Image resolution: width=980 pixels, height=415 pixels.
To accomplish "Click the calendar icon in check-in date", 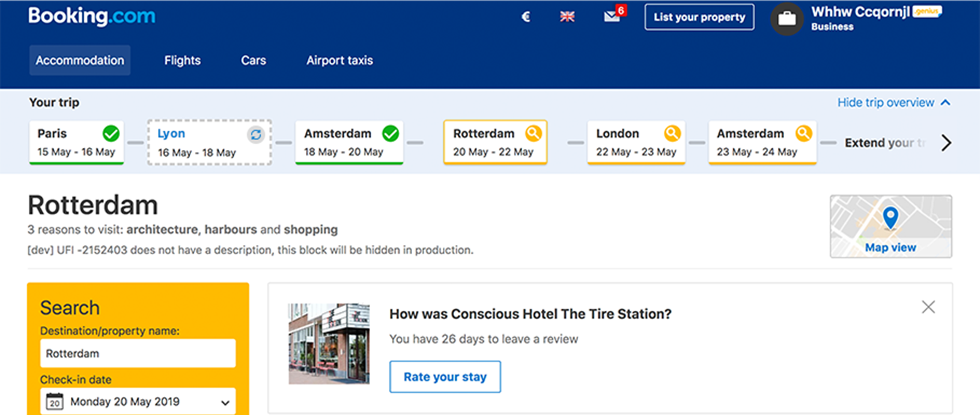I will tap(55, 401).
